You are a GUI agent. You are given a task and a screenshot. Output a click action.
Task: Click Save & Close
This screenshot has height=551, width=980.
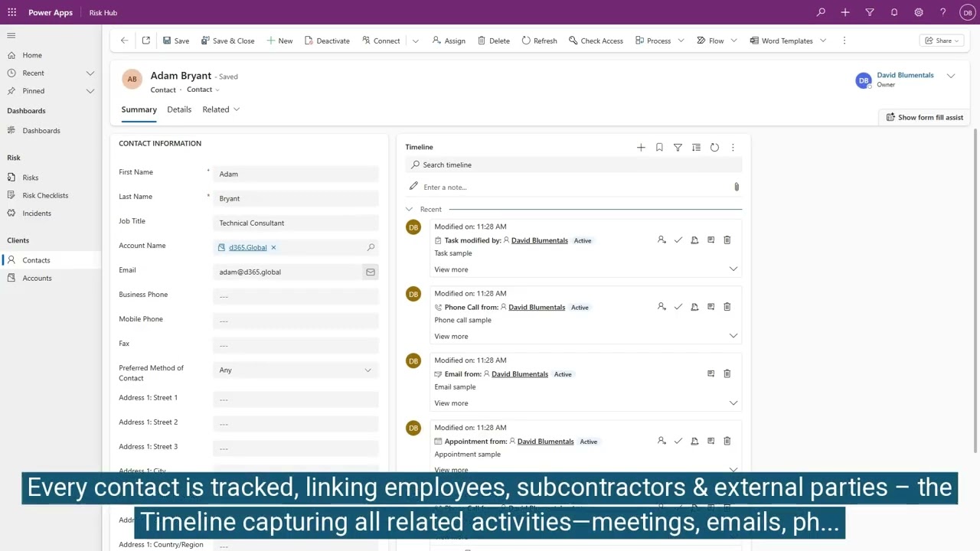click(x=227, y=41)
